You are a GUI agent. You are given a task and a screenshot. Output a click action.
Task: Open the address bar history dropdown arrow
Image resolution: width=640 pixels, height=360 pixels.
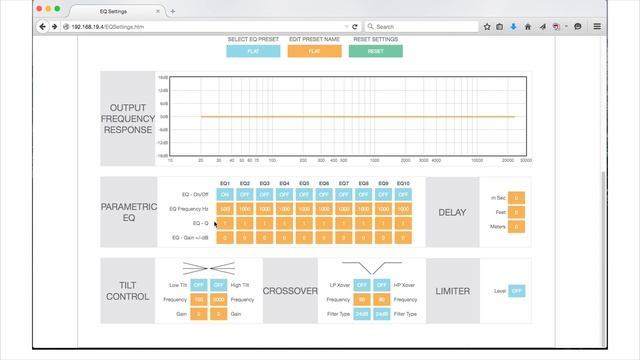pyautogui.click(x=346, y=27)
